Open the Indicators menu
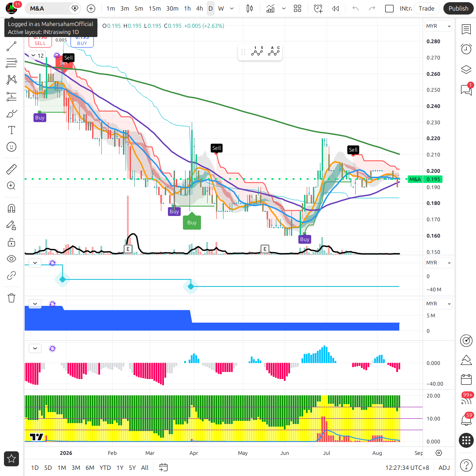Image resolution: width=476 pixels, height=476 pixels. coord(270,8)
